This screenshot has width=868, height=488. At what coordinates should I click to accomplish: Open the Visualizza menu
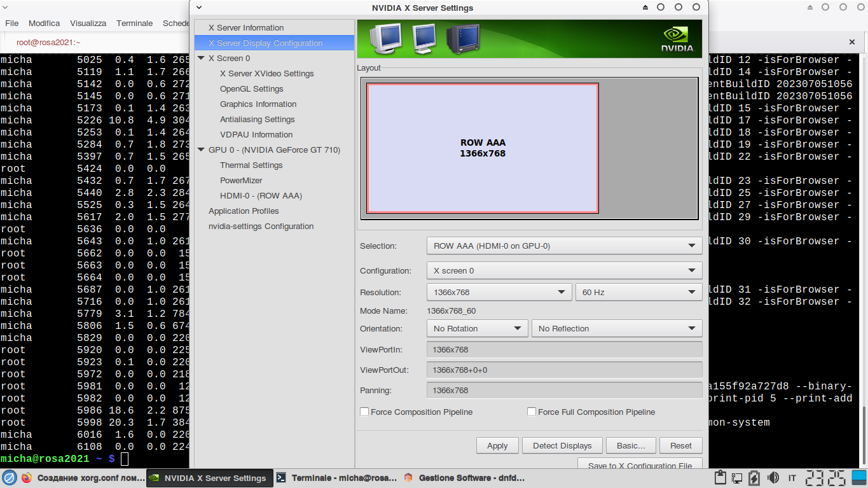click(x=88, y=23)
